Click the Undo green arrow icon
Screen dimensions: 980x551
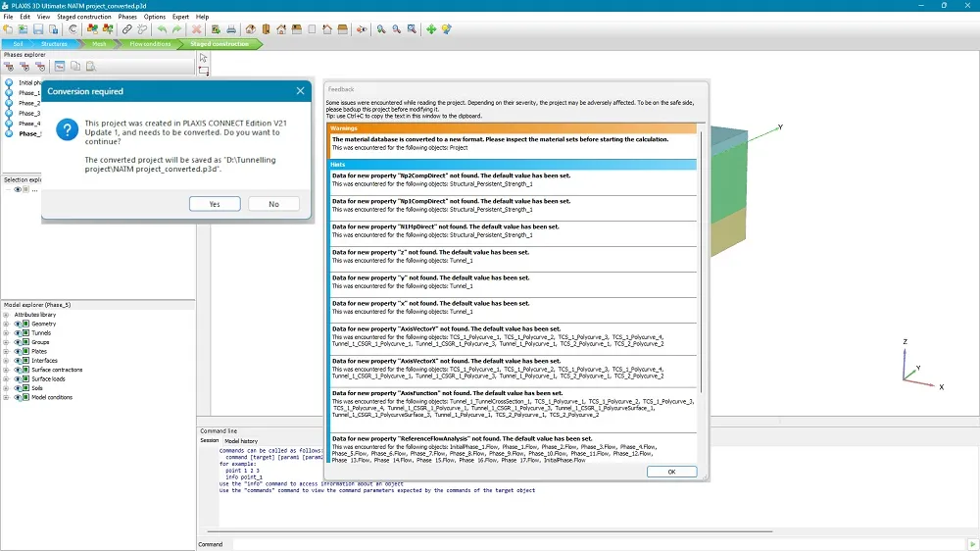[162, 29]
